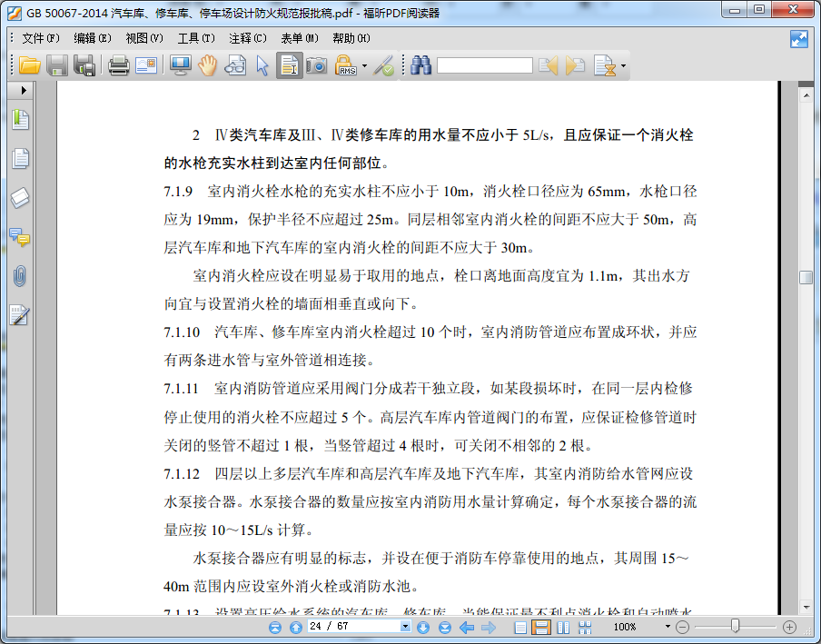Viewport: 821px width, 644px height.
Task: Go to the next page
Action: (422, 628)
